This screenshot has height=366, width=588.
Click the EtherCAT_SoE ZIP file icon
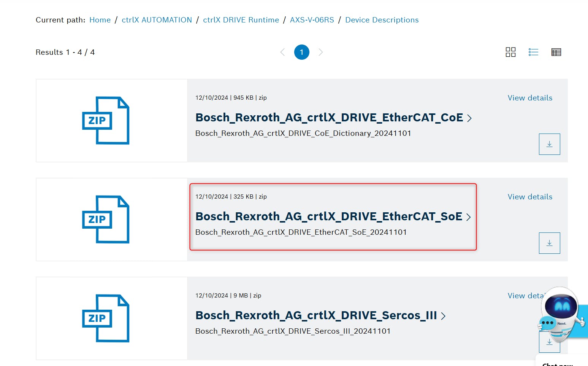coord(106,220)
